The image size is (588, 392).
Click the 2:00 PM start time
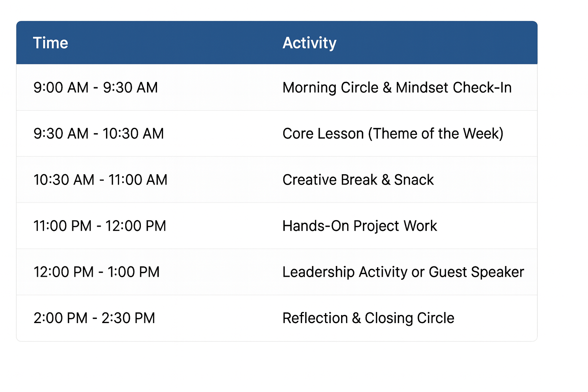(x=60, y=318)
